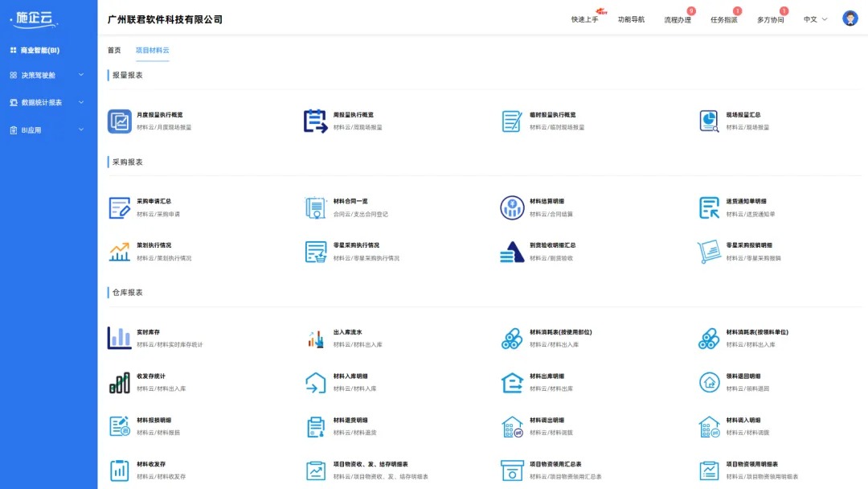The height and width of the screenshot is (489, 868).
Task: Stay on the 项目材料云 tab
Action: (x=152, y=50)
